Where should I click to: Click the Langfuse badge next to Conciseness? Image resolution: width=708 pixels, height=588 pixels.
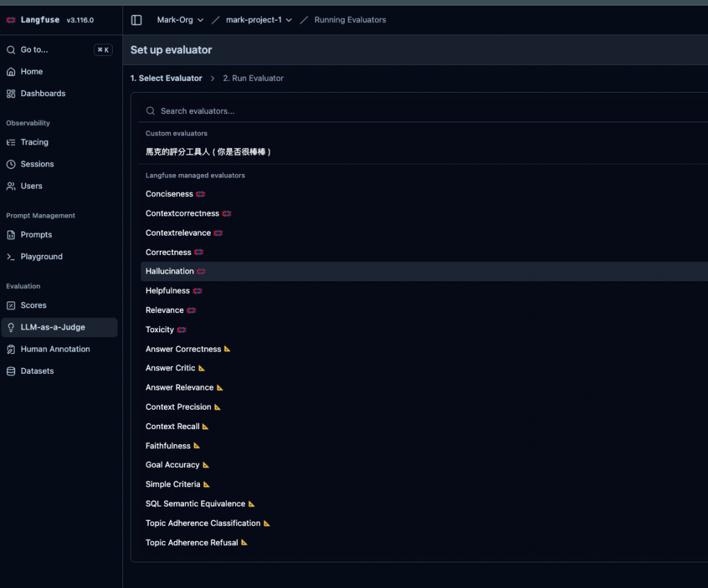pos(201,194)
